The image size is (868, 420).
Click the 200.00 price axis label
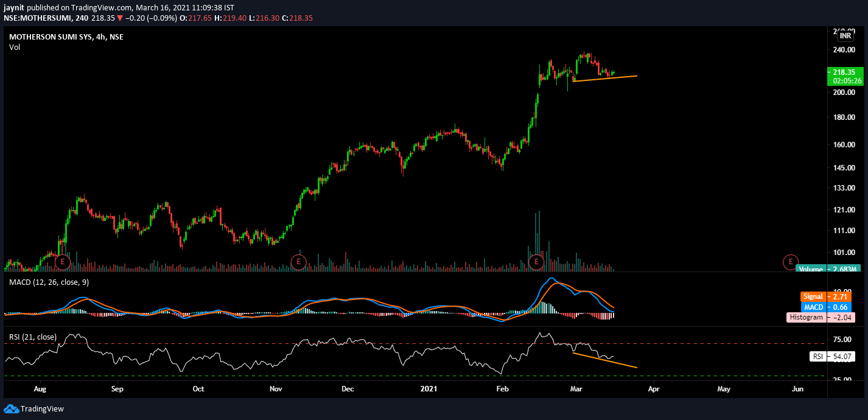coord(844,93)
